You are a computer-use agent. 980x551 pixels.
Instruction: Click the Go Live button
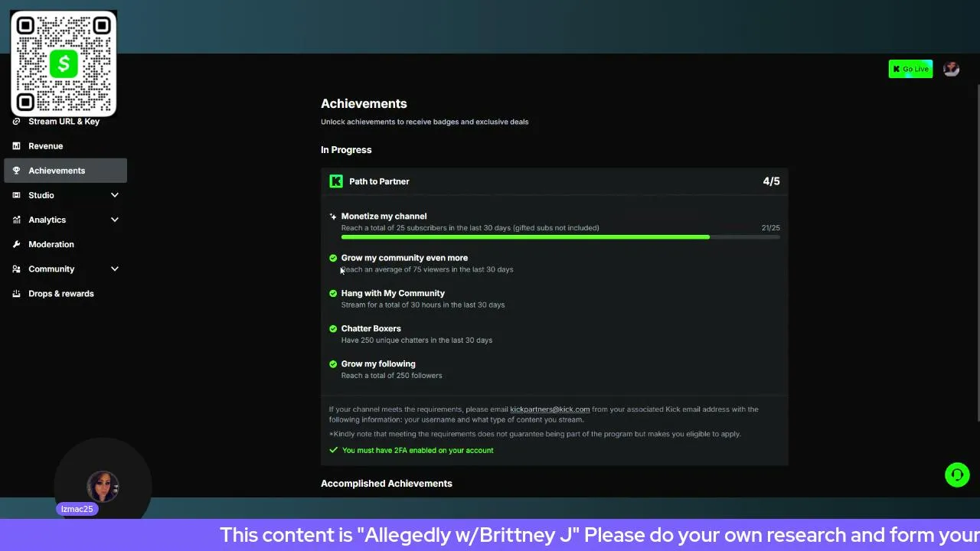910,69
